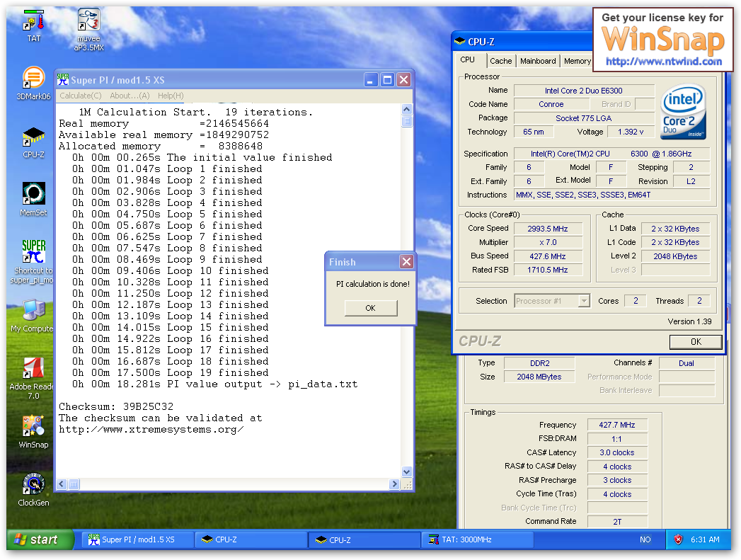Click the http://www.xtremesystems.org/ text line
This screenshot has height=560, width=741.
click(151, 430)
